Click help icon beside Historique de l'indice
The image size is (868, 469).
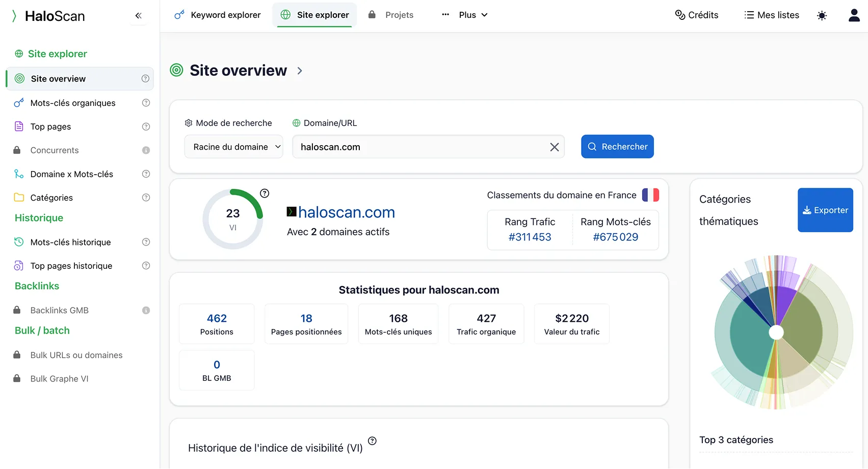click(372, 441)
